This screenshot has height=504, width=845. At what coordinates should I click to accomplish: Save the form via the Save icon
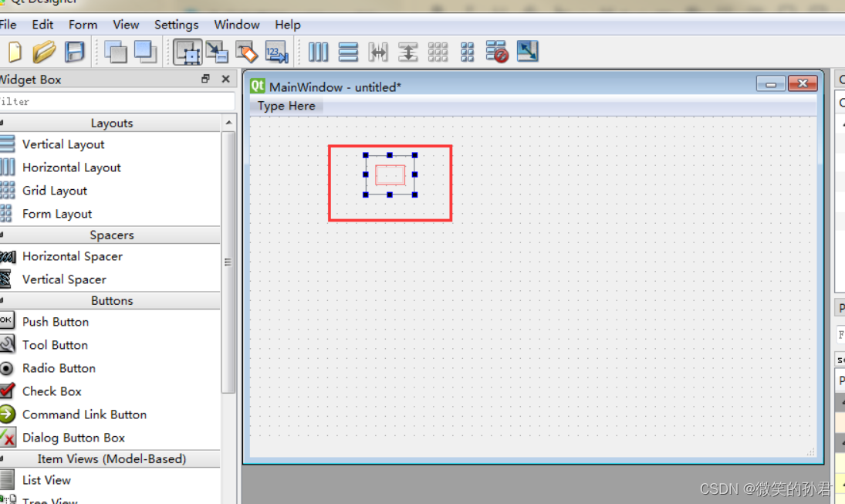pos(74,52)
